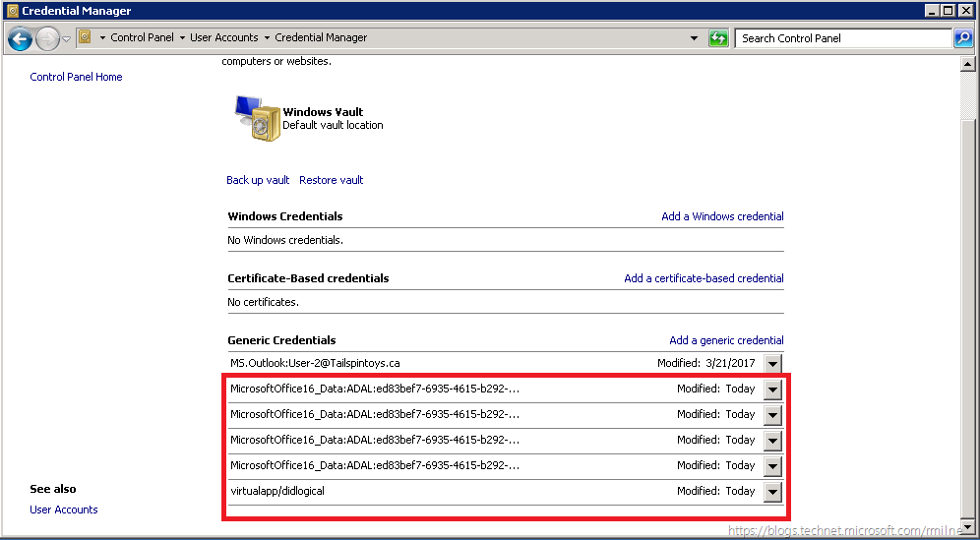
Task: Select User Accounts in breadcrumb path
Action: 223,37
